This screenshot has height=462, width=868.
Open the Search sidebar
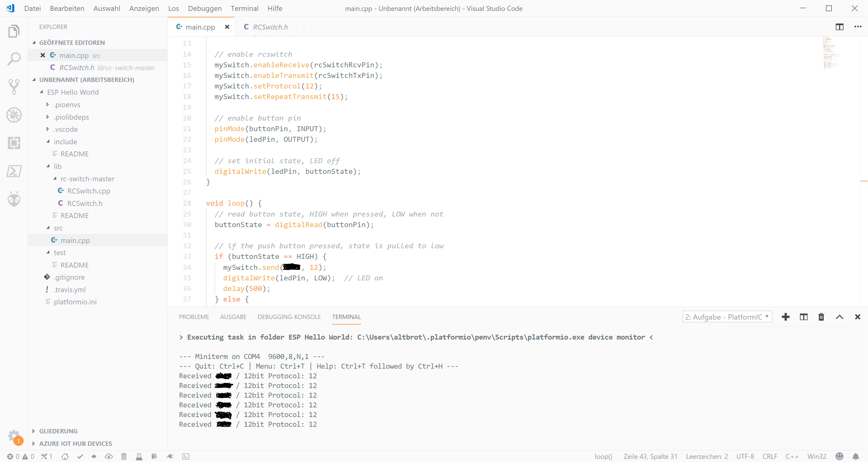coord(14,58)
